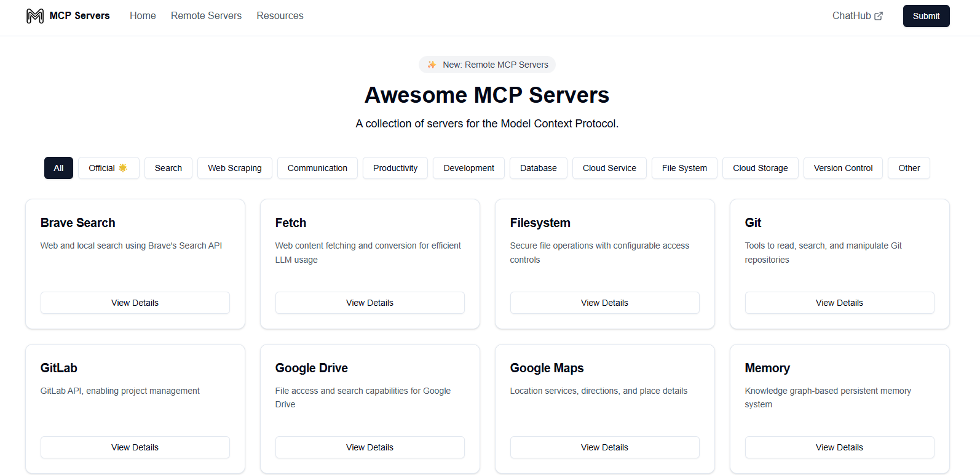View Details for Google Drive

pos(369,447)
